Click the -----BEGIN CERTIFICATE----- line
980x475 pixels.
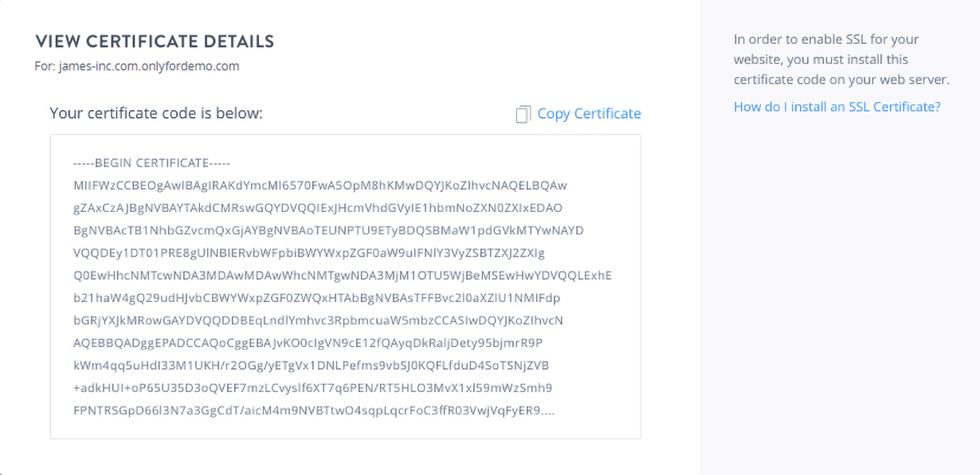(x=151, y=163)
